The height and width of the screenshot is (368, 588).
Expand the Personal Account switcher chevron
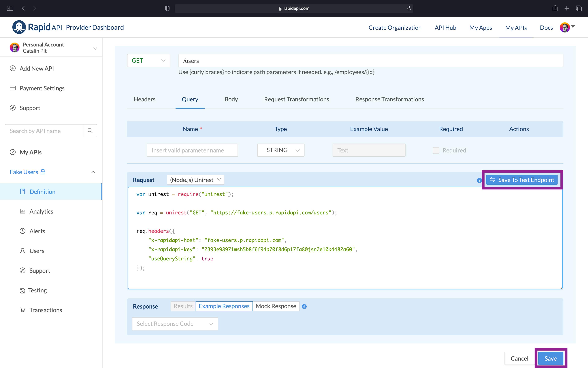[95, 48]
